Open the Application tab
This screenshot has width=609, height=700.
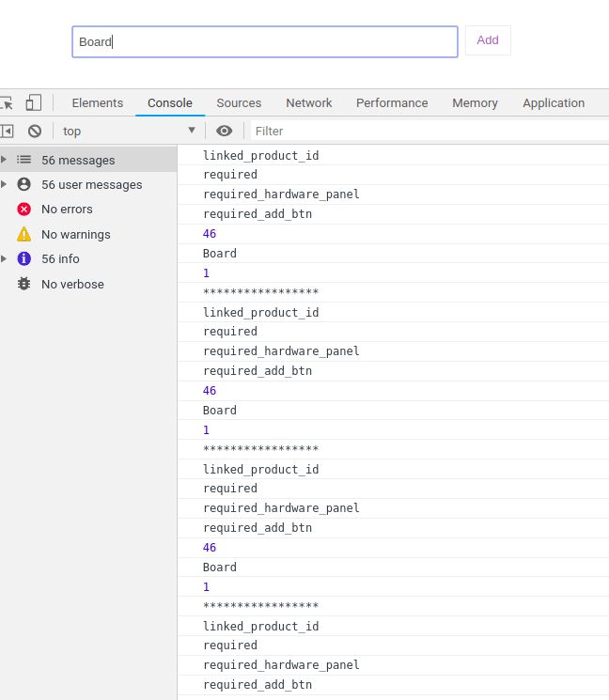pos(554,103)
